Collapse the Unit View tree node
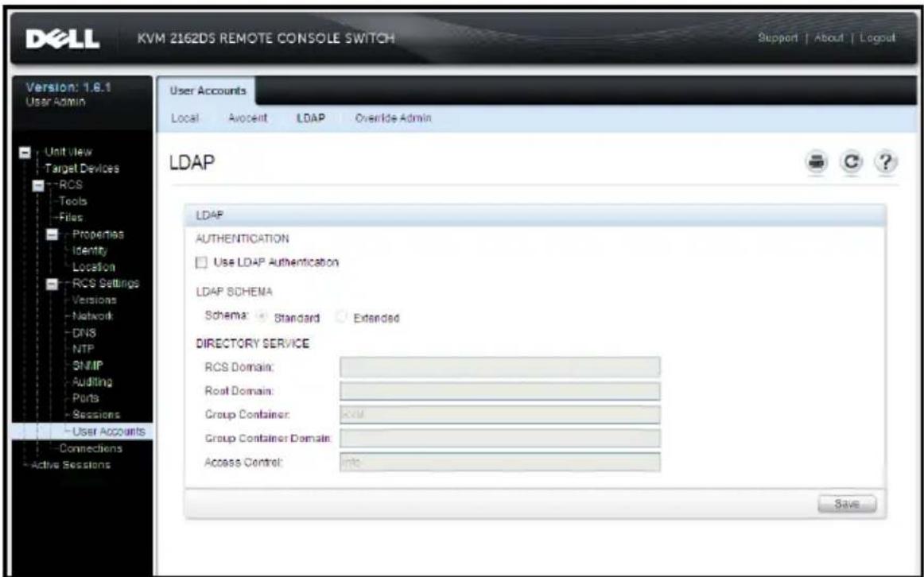Viewport: 924px width, 577px height. [25, 153]
